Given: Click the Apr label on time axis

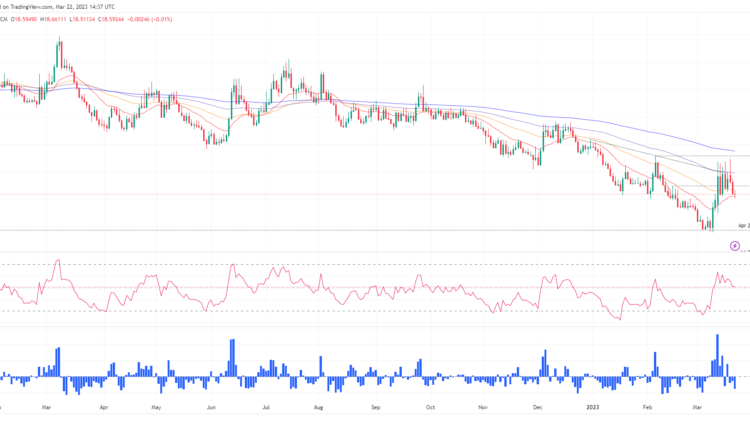Looking at the screenshot, I should pos(103,408).
